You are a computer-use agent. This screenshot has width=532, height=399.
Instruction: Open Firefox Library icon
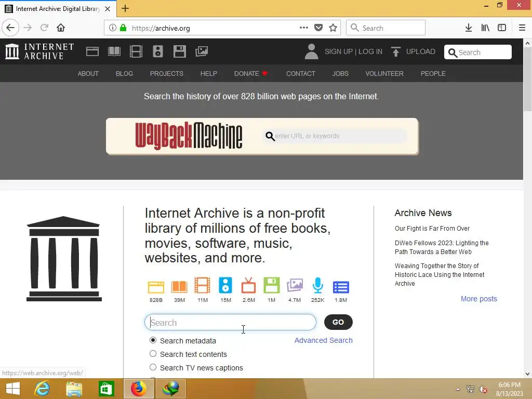click(x=485, y=28)
